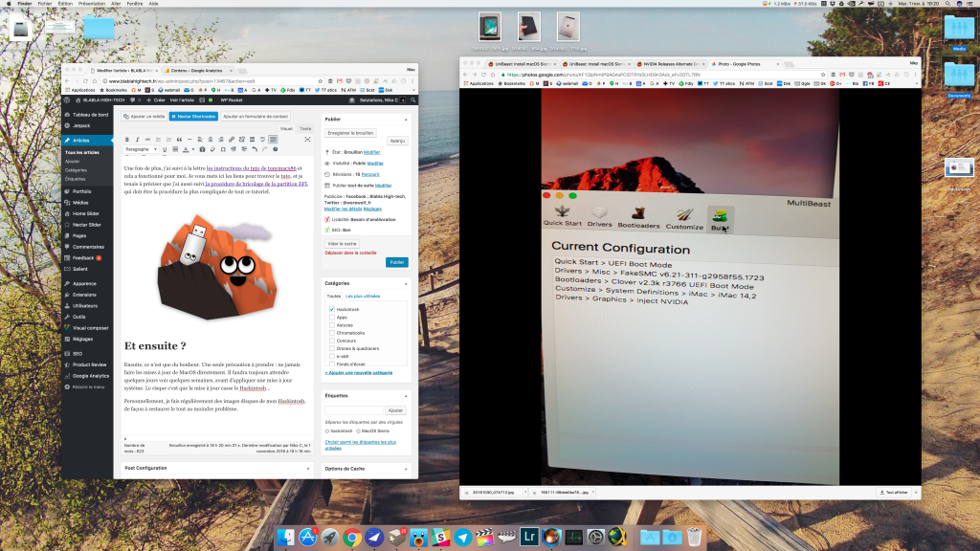Open Google Chrome from the Dock
This screenshot has width=980, height=551.
coord(352,538)
